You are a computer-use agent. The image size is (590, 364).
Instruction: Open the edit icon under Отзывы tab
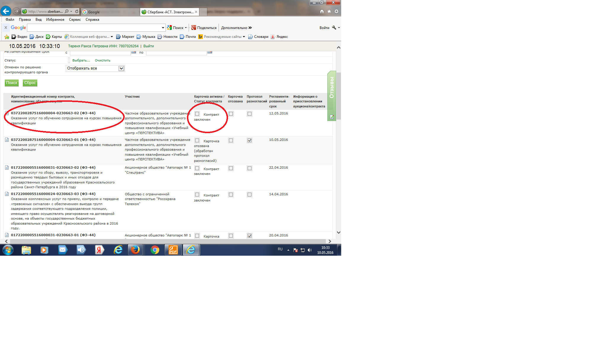pos(332,117)
